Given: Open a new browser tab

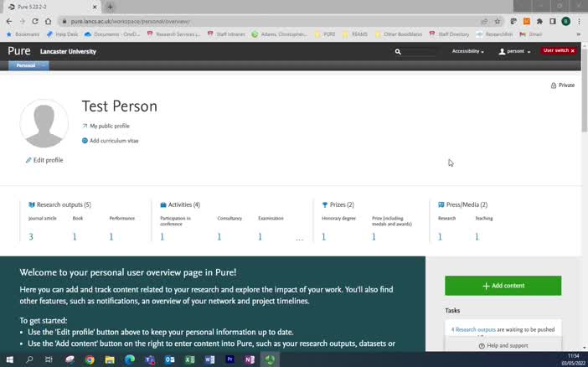Looking at the screenshot, I should (110, 7).
